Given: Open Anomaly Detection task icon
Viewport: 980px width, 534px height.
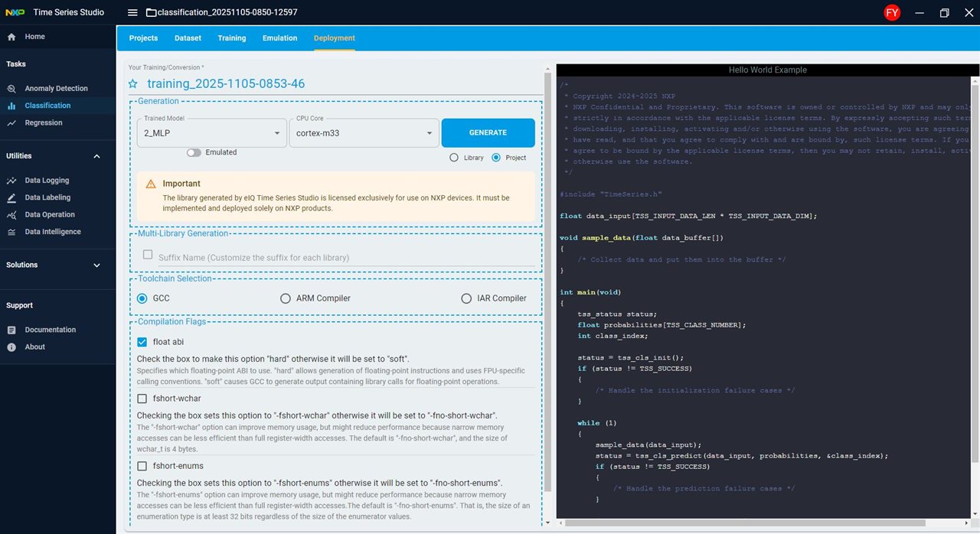Looking at the screenshot, I should coord(11,89).
